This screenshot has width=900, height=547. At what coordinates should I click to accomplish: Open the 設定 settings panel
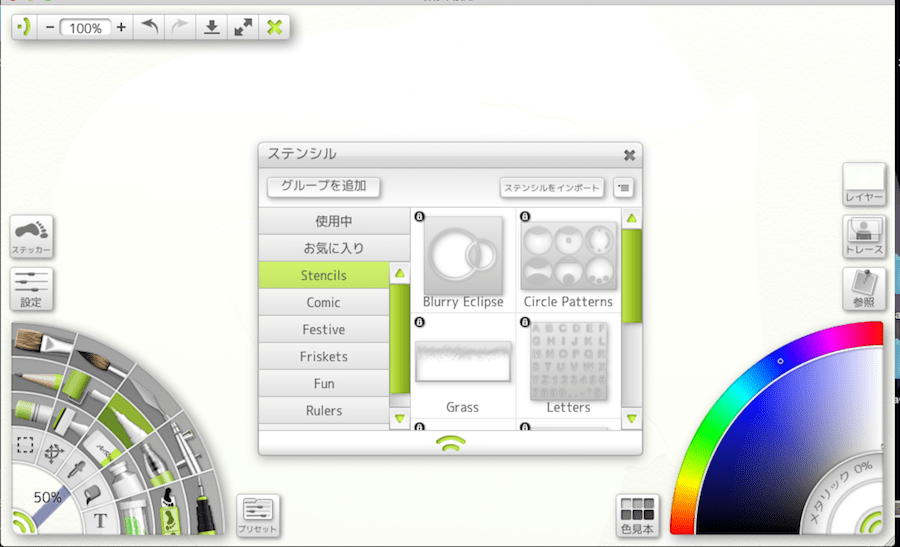32,289
